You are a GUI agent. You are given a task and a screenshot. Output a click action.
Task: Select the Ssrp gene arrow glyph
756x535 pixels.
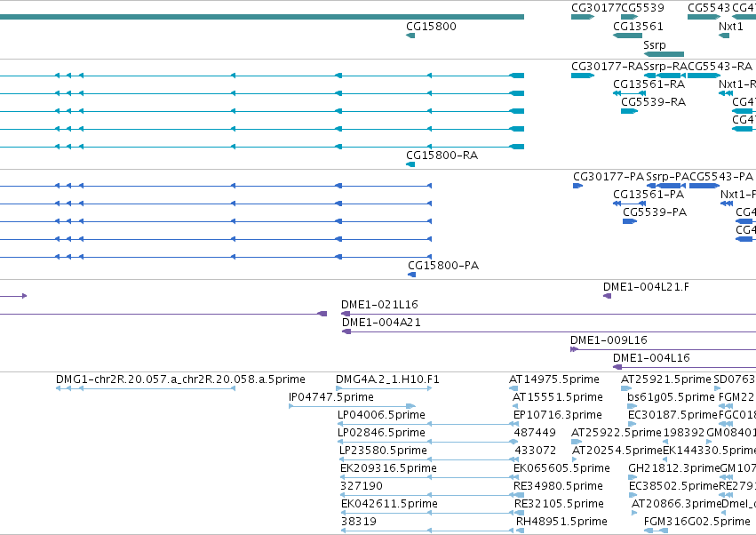664,54
